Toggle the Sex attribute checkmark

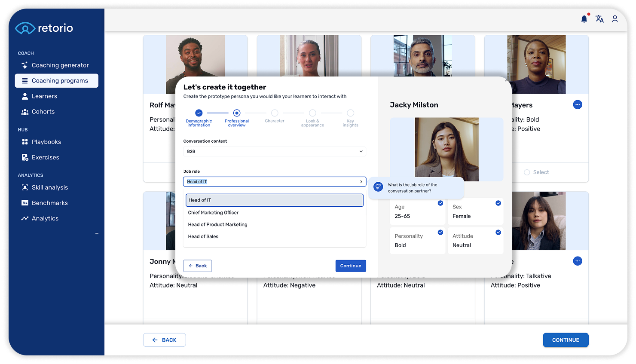[498, 203]
